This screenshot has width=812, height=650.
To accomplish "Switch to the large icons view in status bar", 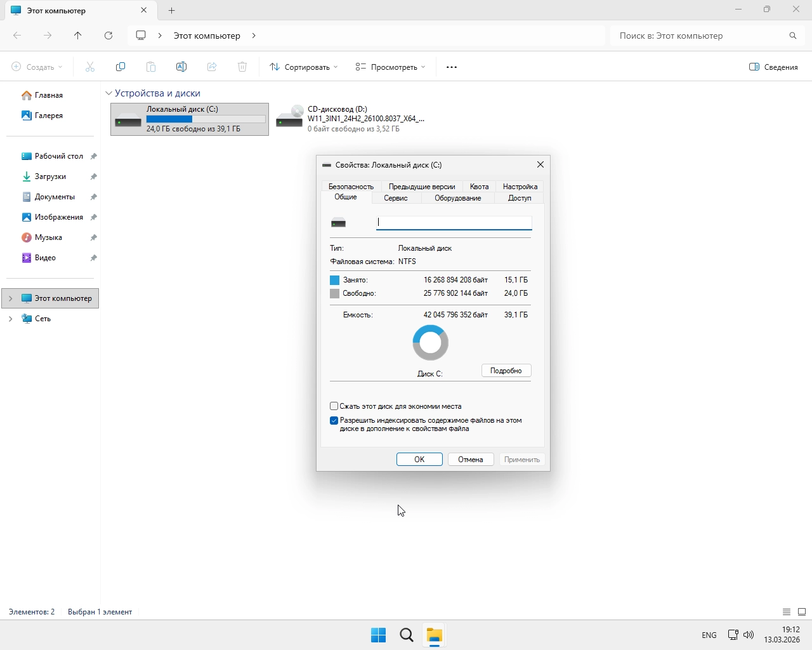I will [802, 612].
